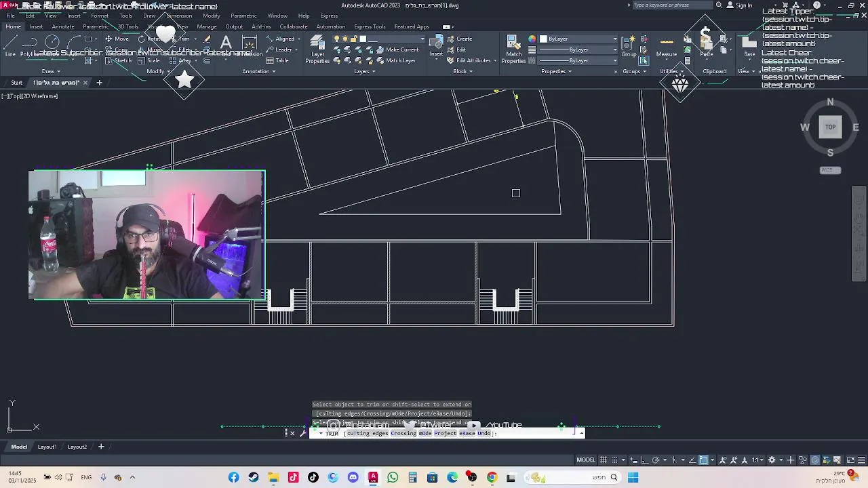Open AutoCAD from the Windows taskbar
868x488 pixels.
(372, 478)
